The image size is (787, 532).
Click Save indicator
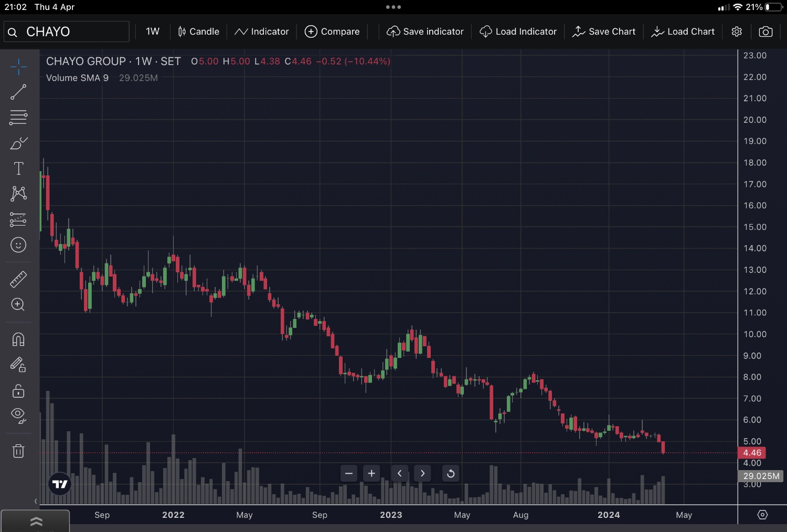425,31
